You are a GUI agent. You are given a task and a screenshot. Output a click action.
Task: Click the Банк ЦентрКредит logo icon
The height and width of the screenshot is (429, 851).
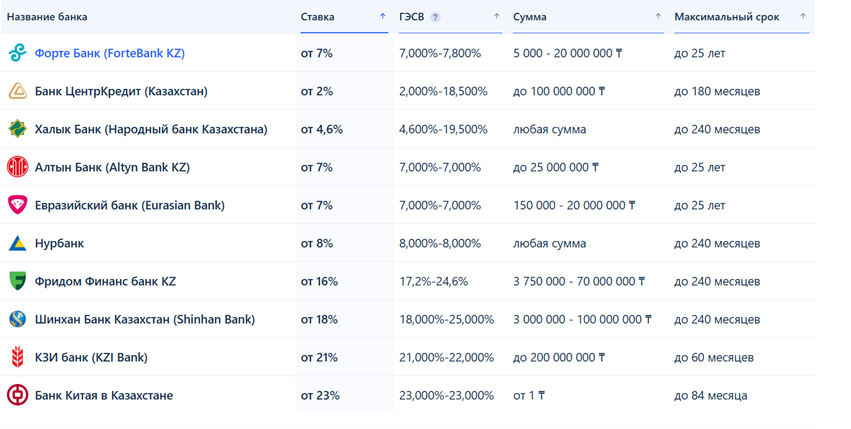click(x=17, y=91)
